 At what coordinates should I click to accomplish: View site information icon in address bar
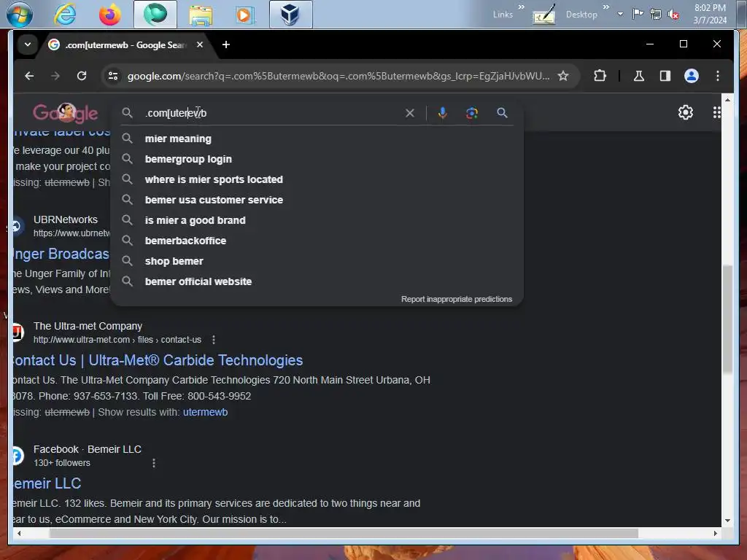tap(113, 76)
